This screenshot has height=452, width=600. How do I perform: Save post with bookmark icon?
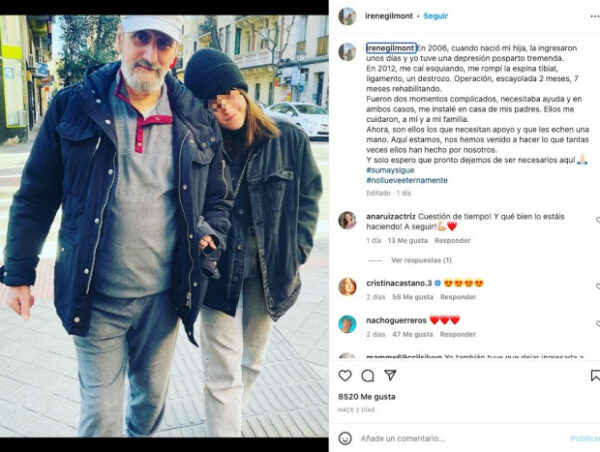click(x=595, y=375)
